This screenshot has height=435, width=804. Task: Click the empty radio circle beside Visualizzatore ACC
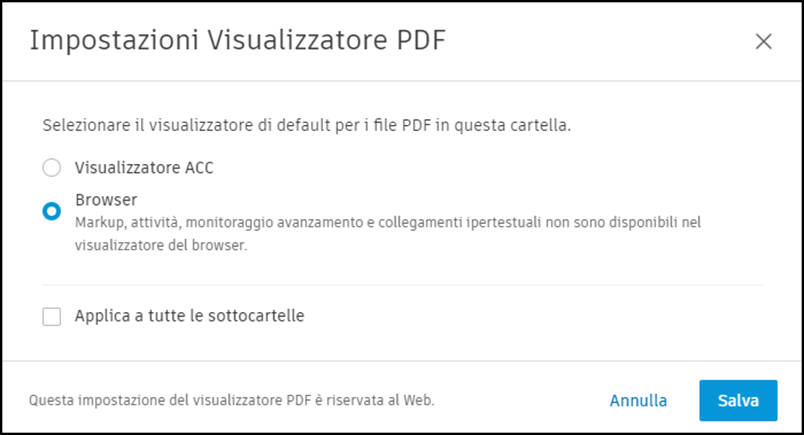pyautogui.click(x=51, y=168)
